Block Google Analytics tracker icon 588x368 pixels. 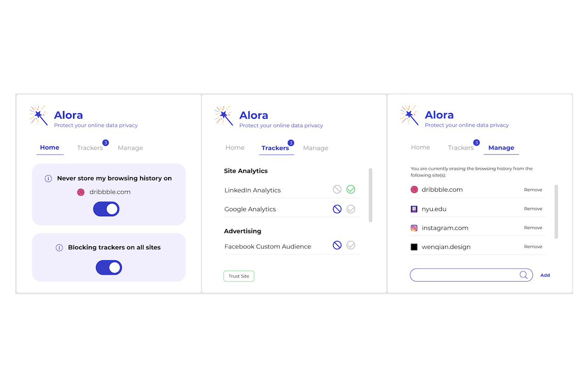(337, 209)
